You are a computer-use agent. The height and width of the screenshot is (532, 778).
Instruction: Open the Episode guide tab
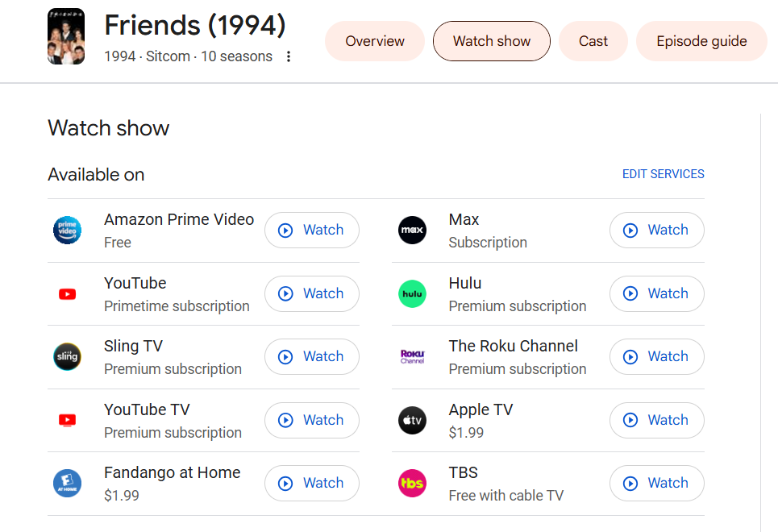tap(701, 41)
